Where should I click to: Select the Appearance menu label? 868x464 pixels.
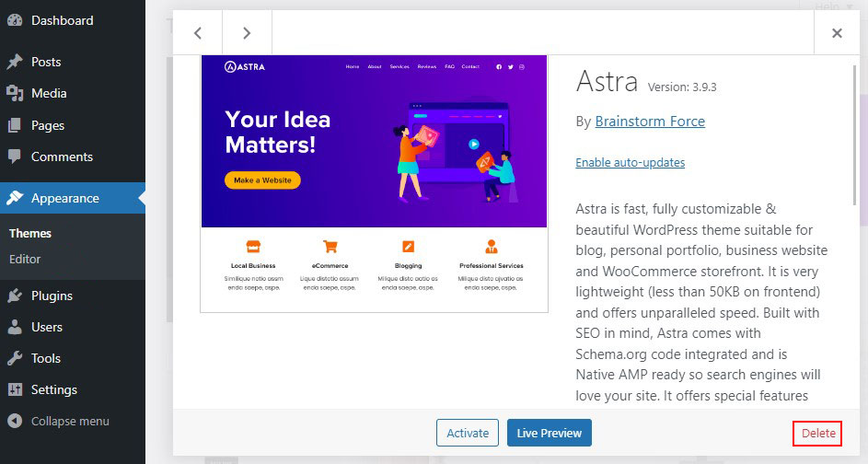(65, 198)
